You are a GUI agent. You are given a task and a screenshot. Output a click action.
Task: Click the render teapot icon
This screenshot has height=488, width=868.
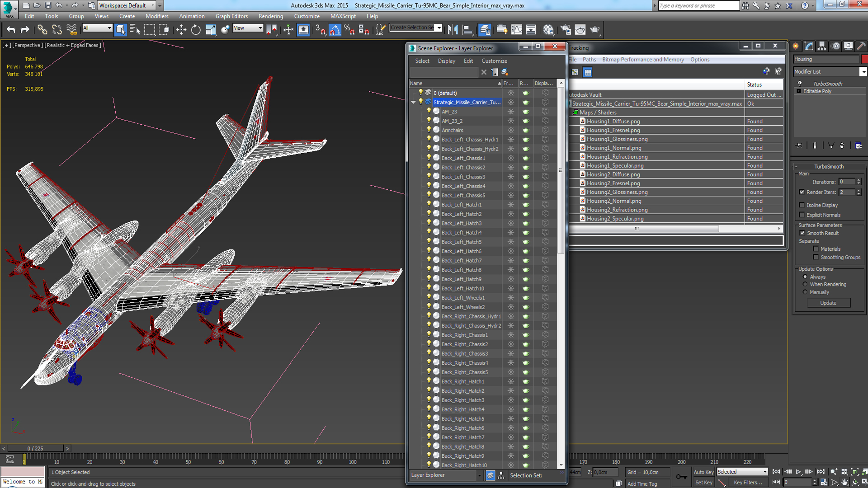tap(594, 30)
